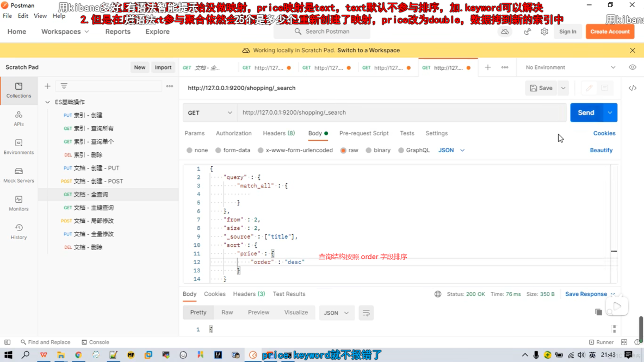The height and width of the screenshot is (362, 644).
Task: Select the GraphQL body type
Action: (x=414, y=150)
